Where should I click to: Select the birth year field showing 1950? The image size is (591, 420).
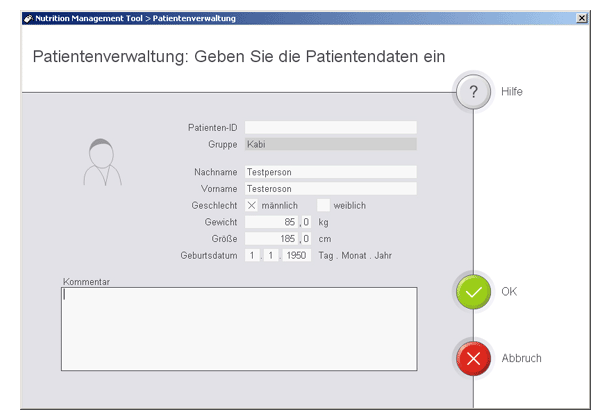click(x=297, y=255)
